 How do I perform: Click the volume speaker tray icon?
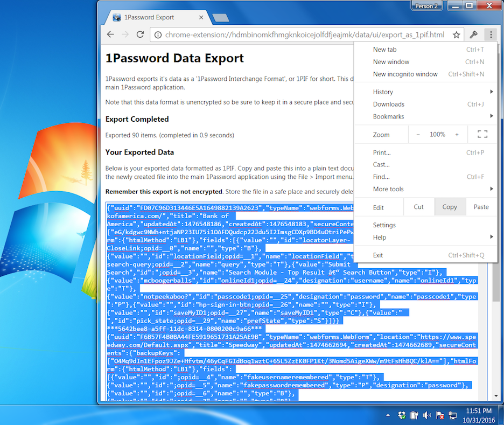click(427, 415)
